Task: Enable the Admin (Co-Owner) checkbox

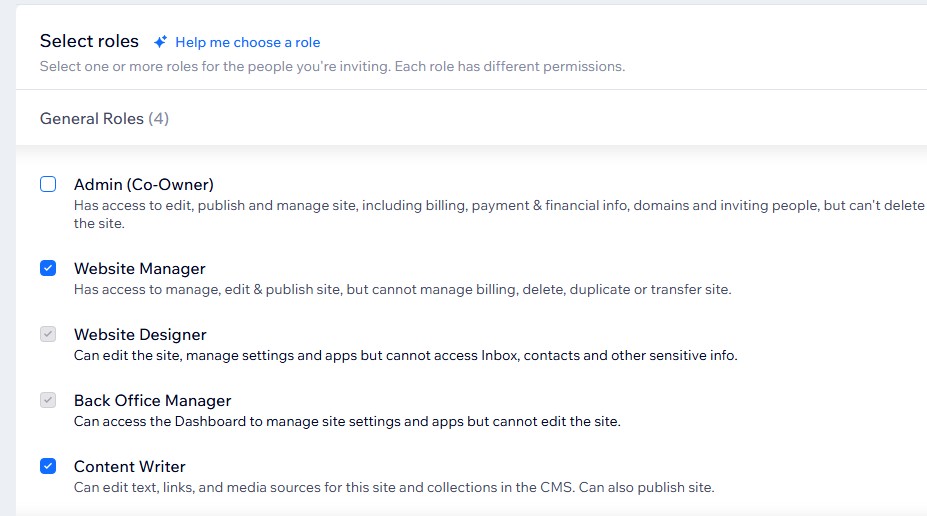Action: (48, 184)
